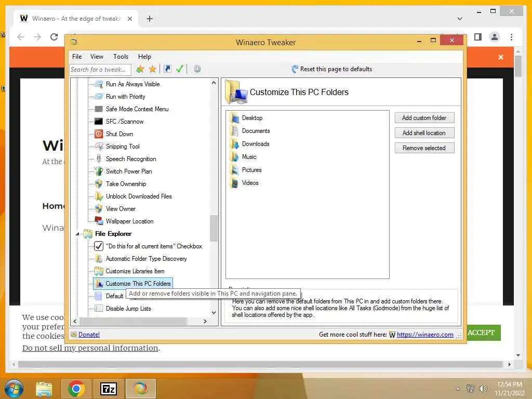
Task: Open the Donate! link
Action: tap(89, 335)
